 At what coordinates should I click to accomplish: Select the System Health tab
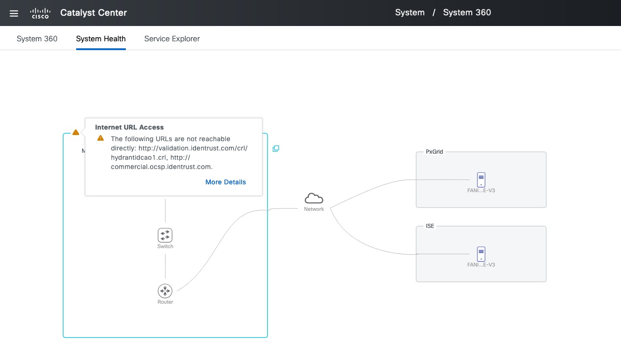tap(100, 39)
